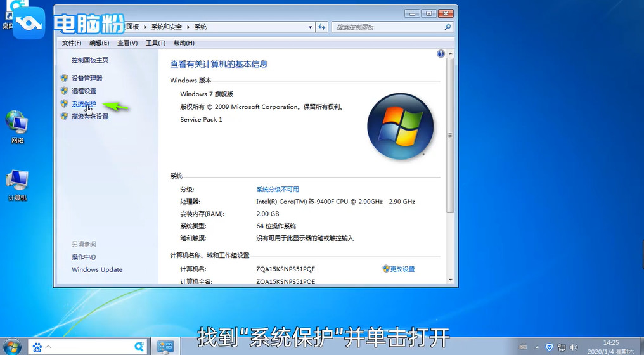The width and height of the screenshot is (644, 355).
Task: Click the scrollbar up arrow
Action: coord(451,53)
